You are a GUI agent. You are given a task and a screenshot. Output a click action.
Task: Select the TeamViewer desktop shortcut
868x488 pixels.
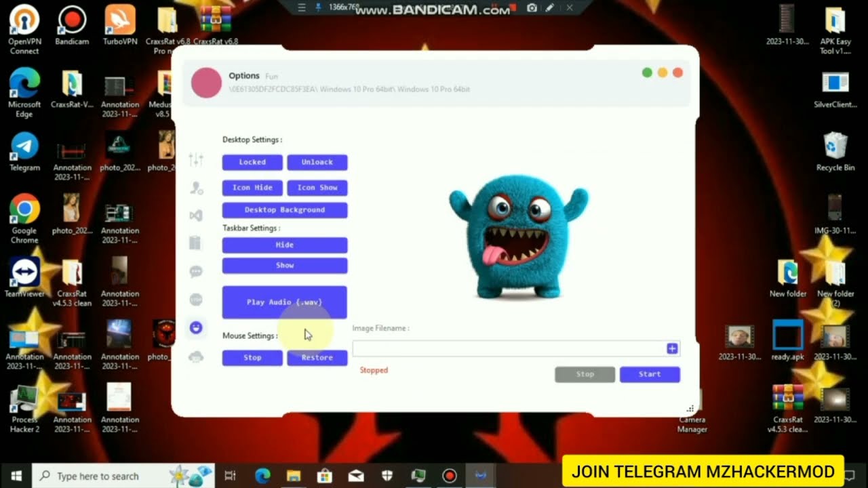24,278
